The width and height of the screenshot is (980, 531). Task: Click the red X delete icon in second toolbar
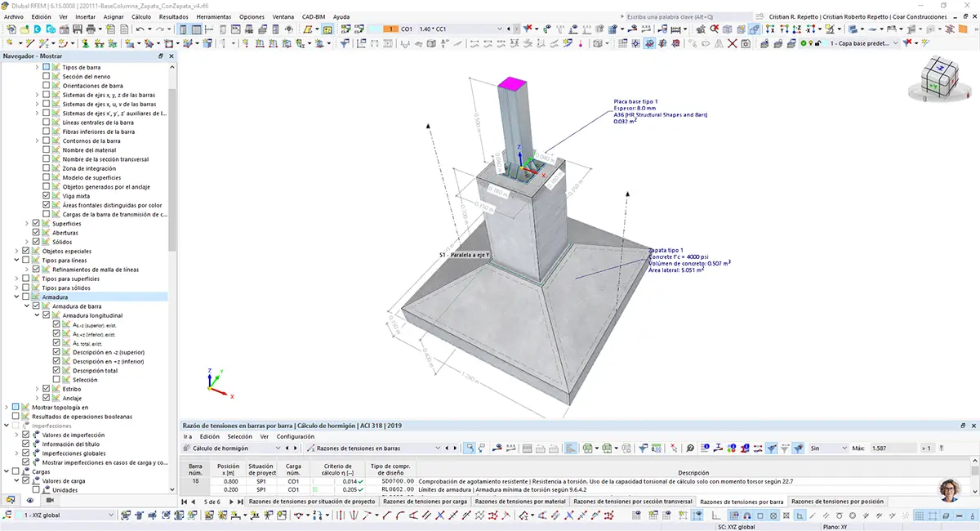(x=733, y=44)
